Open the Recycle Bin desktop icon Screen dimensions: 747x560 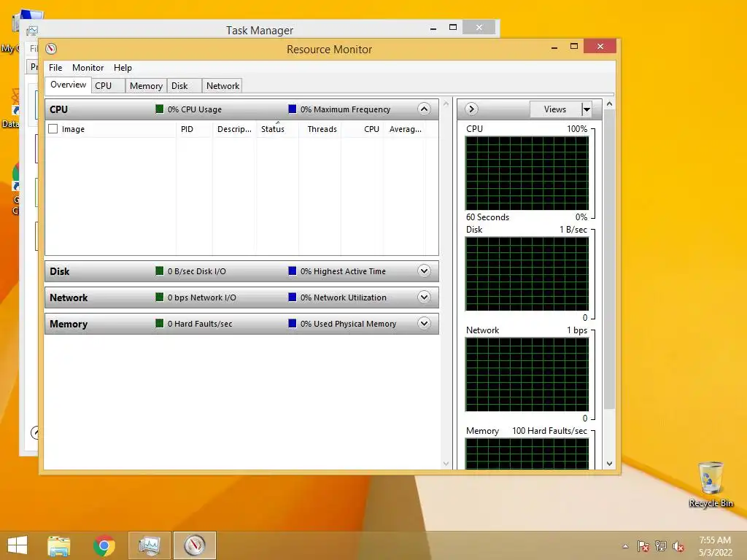(x=711, y=484)
